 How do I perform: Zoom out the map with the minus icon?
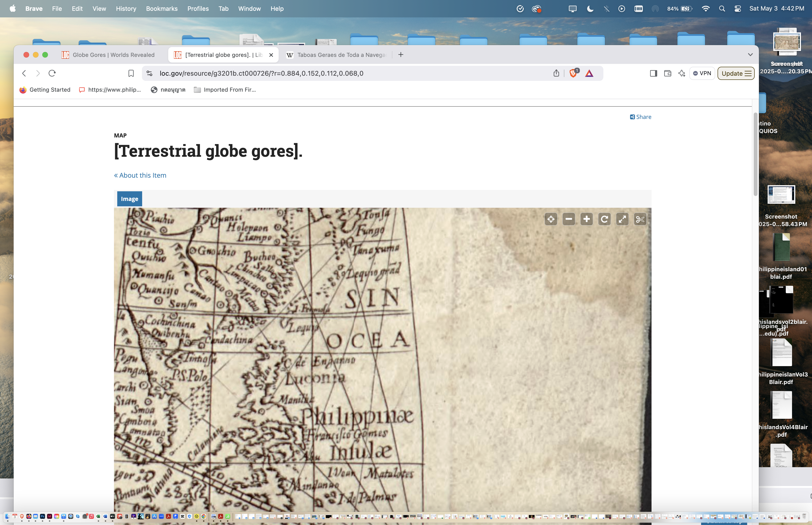coord(569,219)
